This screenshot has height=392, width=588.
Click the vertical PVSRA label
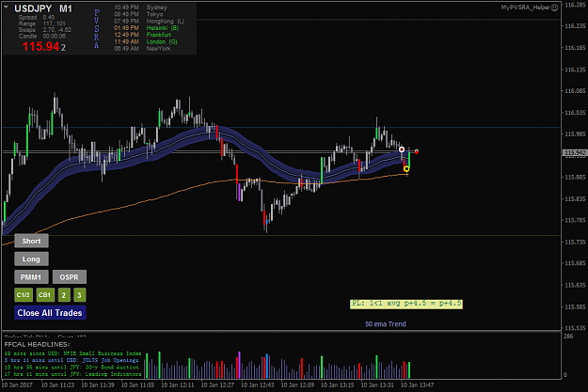97,29
